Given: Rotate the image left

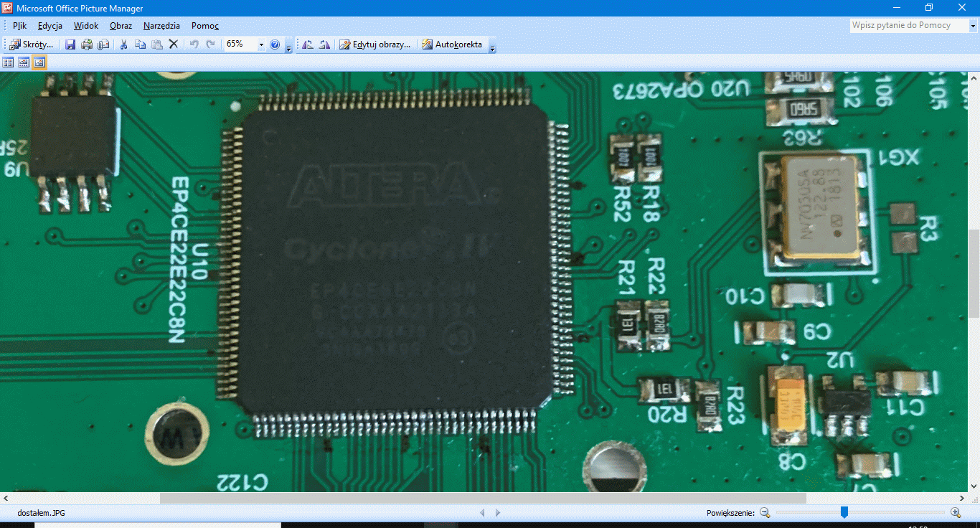Looking at the screenshot, I should 308,44.
